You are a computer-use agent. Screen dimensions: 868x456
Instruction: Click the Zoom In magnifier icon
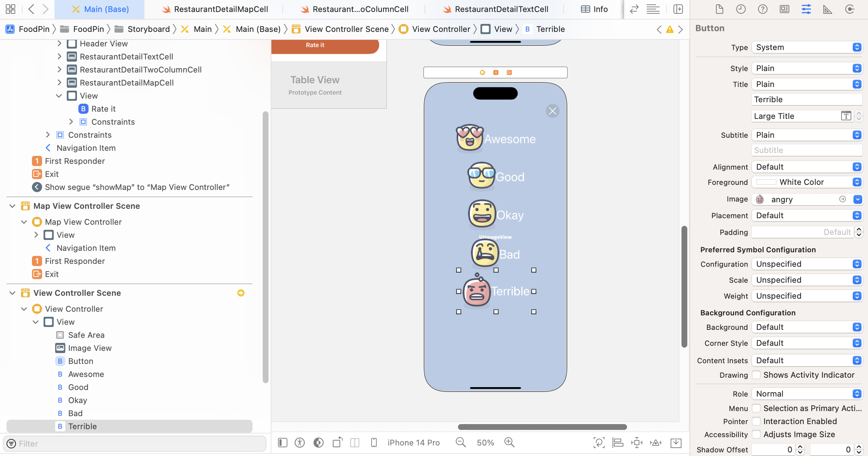(x=509, y=442)
